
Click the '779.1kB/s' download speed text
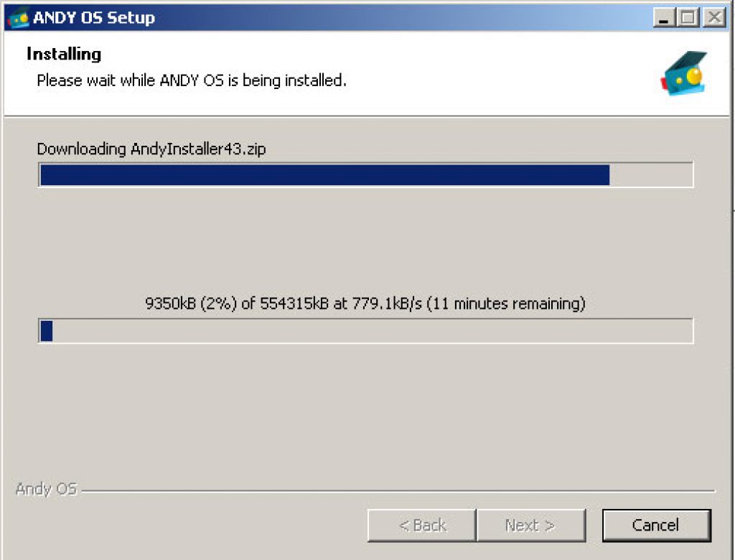pos(387,304)
